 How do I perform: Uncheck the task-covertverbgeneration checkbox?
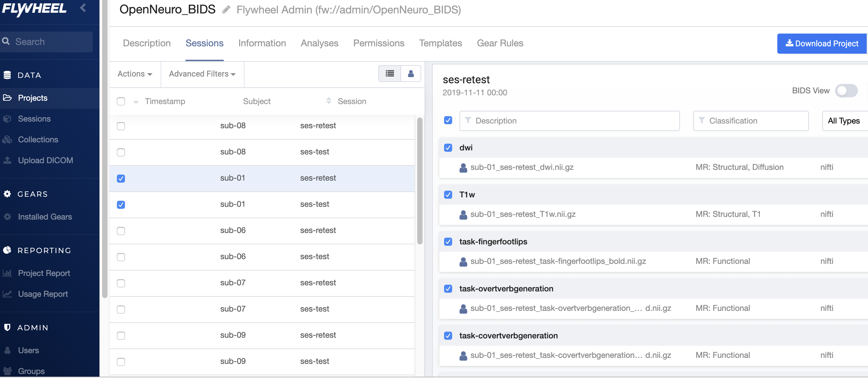click(x=448, y=336)
